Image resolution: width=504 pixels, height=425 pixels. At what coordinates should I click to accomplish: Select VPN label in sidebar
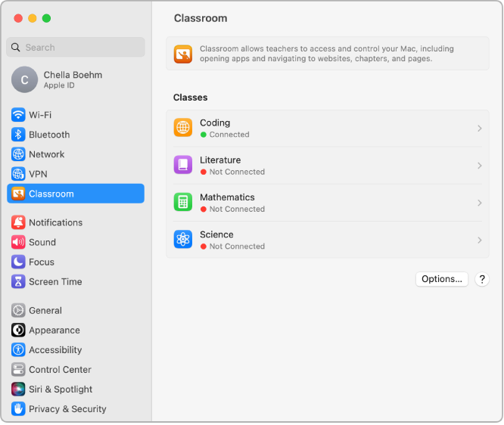(x=38, y=174)
